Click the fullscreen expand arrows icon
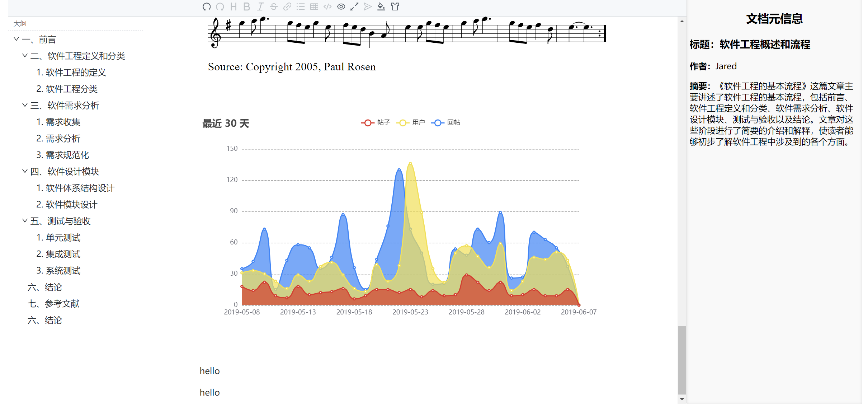This screenshot has height=406, width=868. coord(354,6)
